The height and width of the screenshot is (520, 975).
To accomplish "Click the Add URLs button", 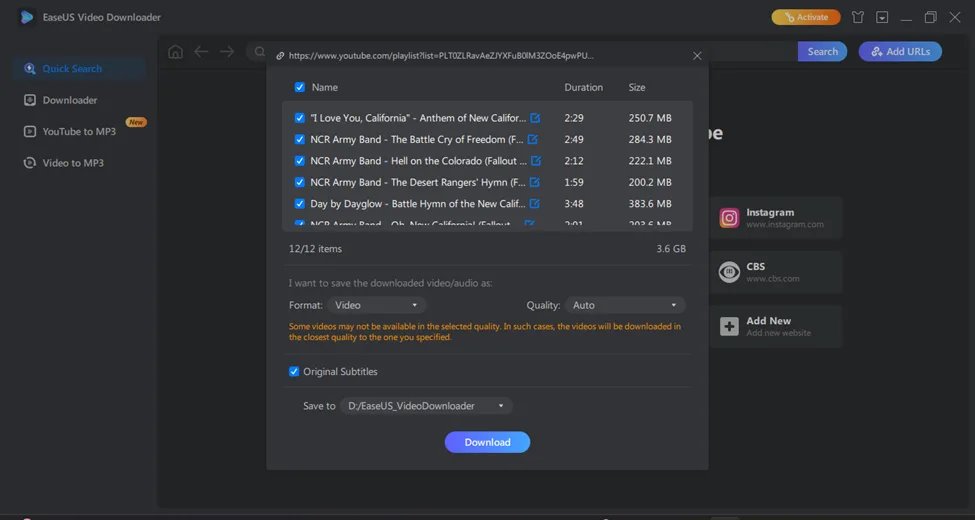I will coord(900,52).
